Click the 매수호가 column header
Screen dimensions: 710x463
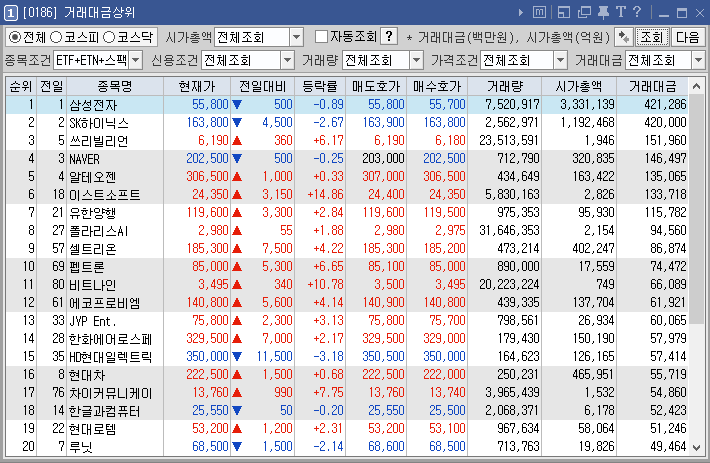[x=437, y=86]
